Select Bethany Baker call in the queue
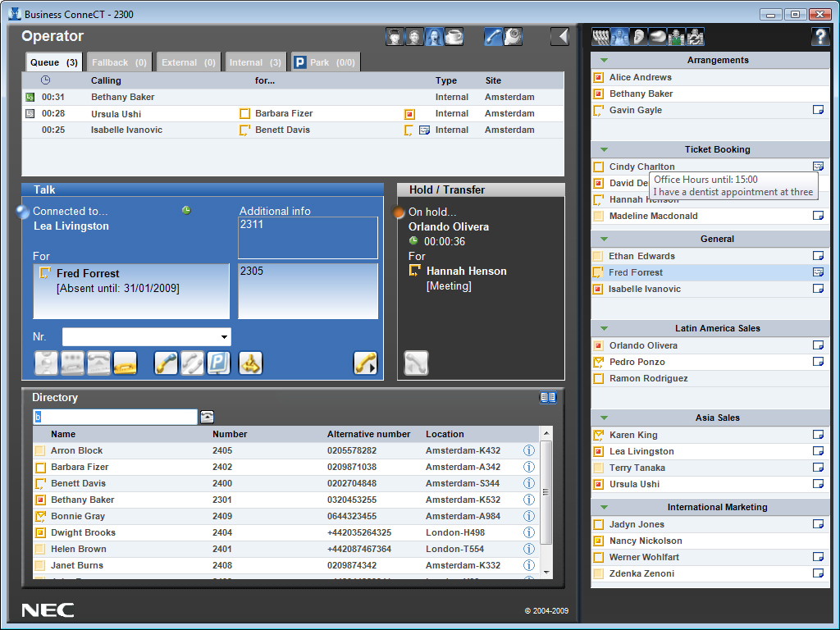This screenshot has width=840, height=630. pyautogui.click(x=293, y=97)
